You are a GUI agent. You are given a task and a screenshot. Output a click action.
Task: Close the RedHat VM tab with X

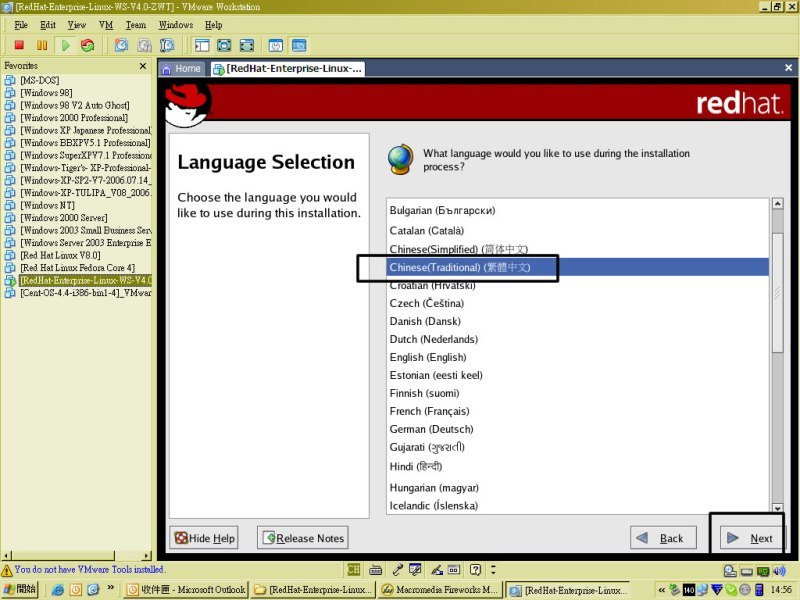click(x=788, y=67)
